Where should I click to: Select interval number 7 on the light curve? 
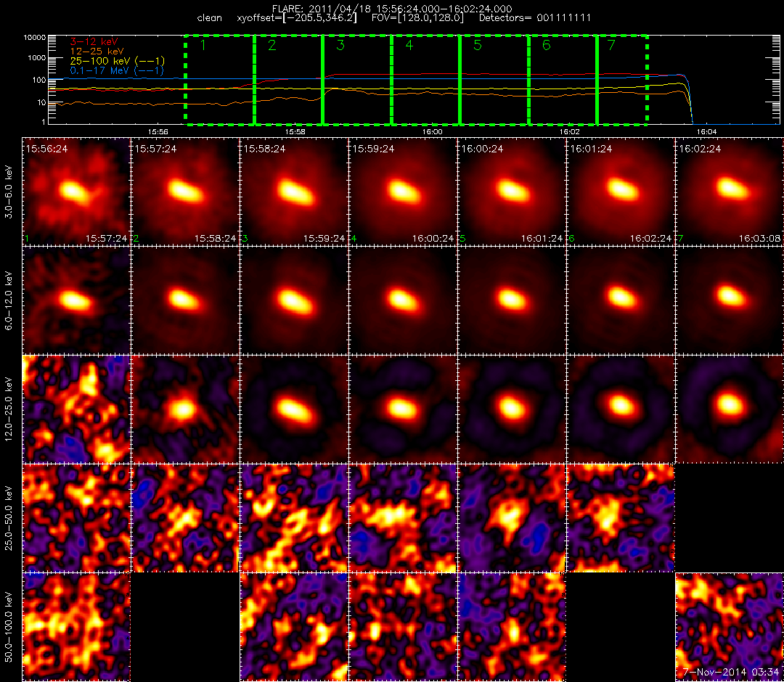611,46
